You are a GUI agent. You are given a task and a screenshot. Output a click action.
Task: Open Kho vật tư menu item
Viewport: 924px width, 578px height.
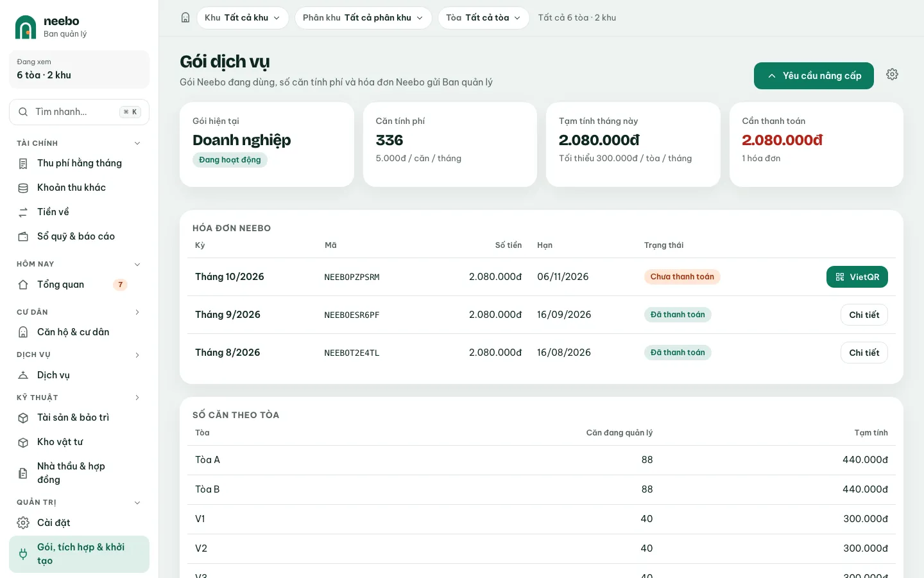click(79, 442)
